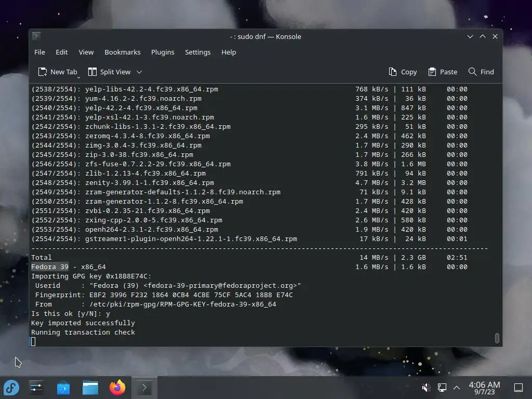This screenshot has width=532, height=399.
Task: Click the 'Is this ok [y/N]: y' line
Action: tap(71, 313)
